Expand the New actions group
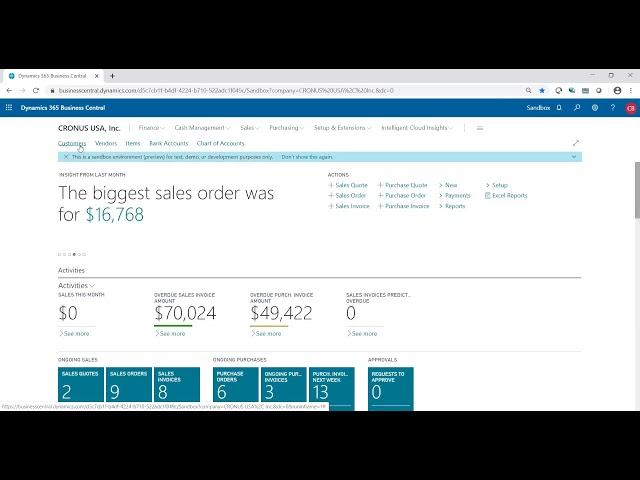The height and width of the screenshot is (480, 640). point(448,185)
